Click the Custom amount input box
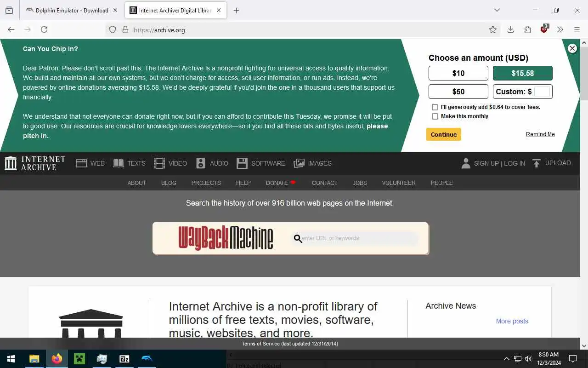Image resolution: width=588 pixels, height=368 pixels. point(542,92)
